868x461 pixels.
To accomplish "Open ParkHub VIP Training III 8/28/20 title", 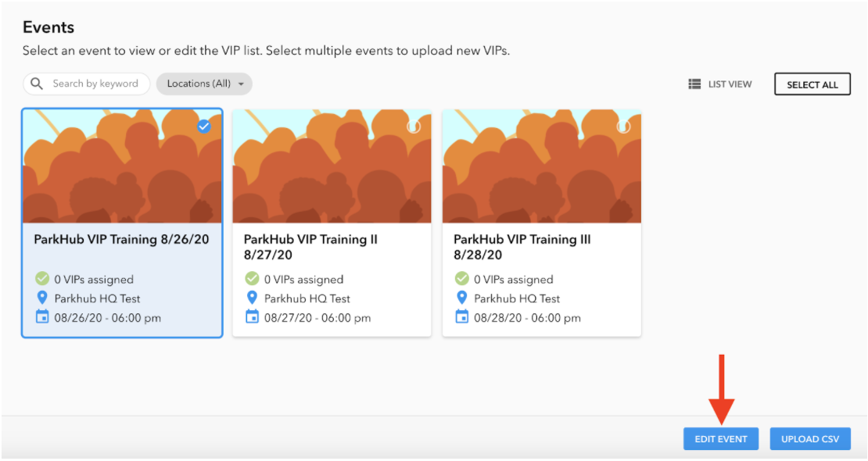I will 522,247.
